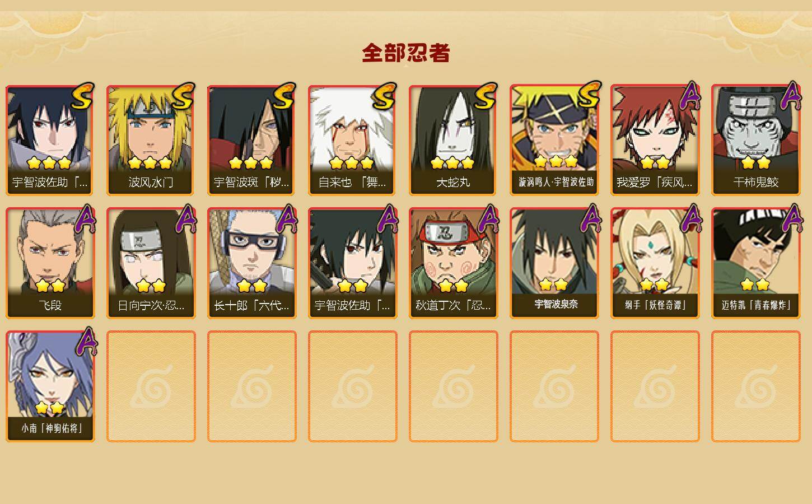
Task: Click the three stars on 自来也 card
Action: [351, 163]
